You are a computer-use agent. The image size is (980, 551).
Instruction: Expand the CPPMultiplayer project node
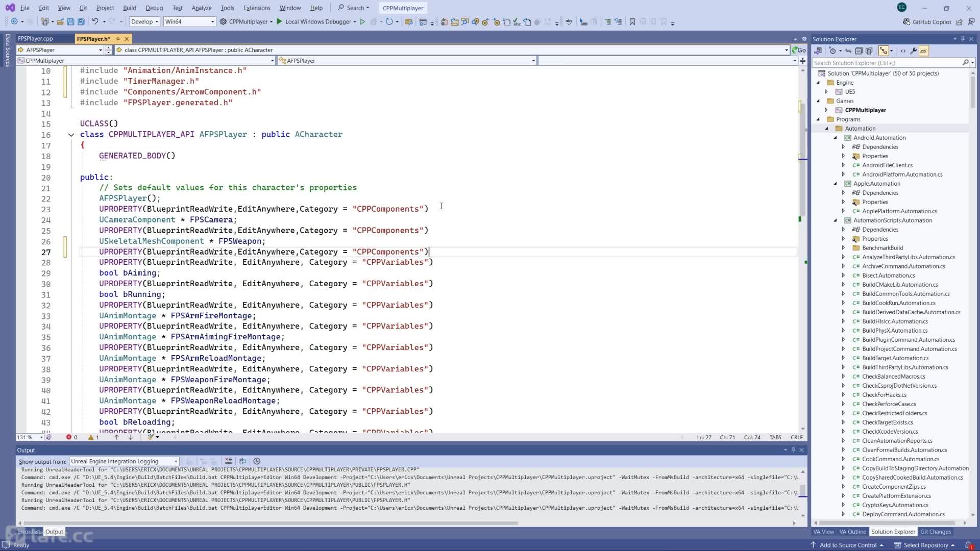click(x=826, y=110)
